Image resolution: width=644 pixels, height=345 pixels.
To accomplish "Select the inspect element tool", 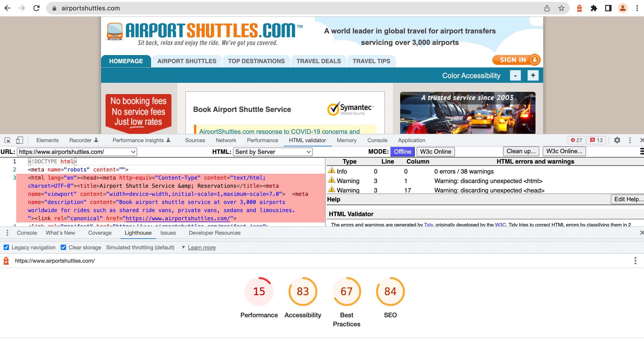I will point(8,140).
